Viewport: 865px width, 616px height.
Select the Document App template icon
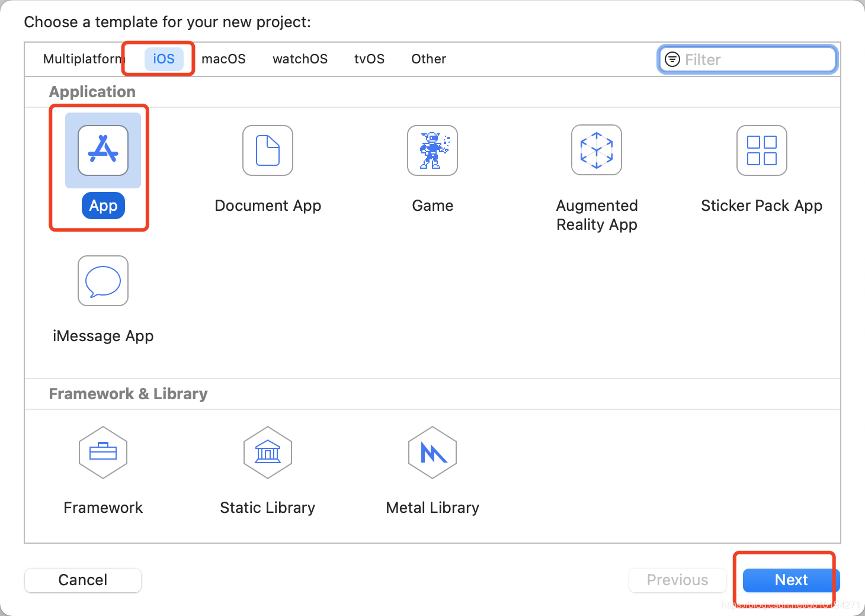(268, 150)
